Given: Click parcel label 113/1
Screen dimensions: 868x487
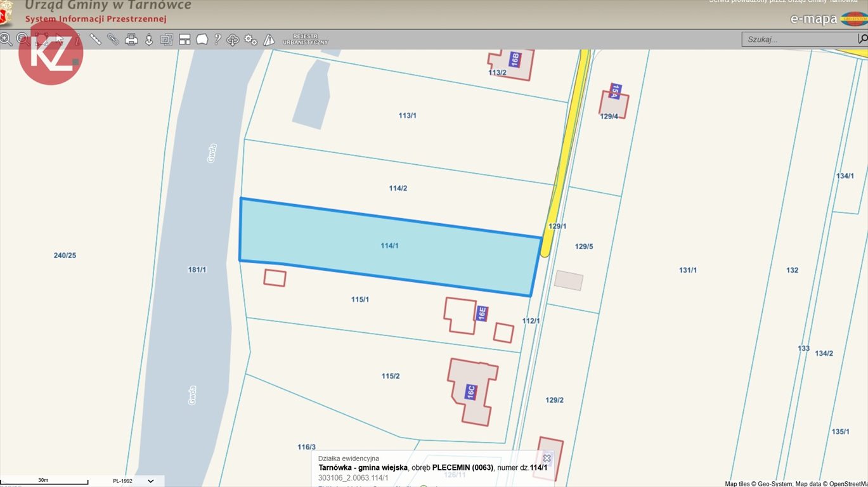Looking at the screenshot, I should coord(408,115).
